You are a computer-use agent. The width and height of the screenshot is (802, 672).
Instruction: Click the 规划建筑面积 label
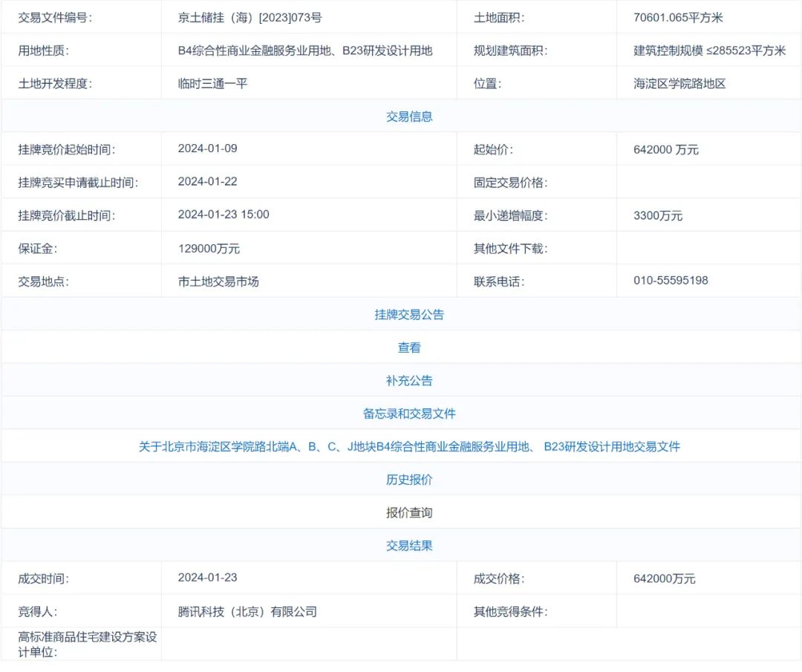tap(510, 50)
